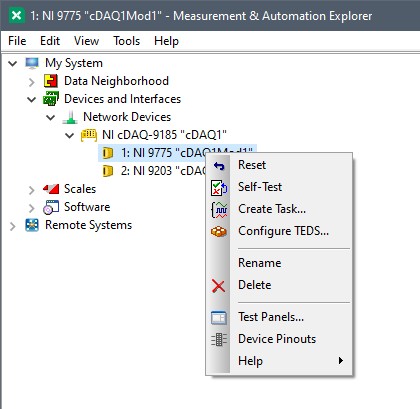Click the Scales icon
The height and width of the screenshot is (409, 420).
[x=51, y=189]
